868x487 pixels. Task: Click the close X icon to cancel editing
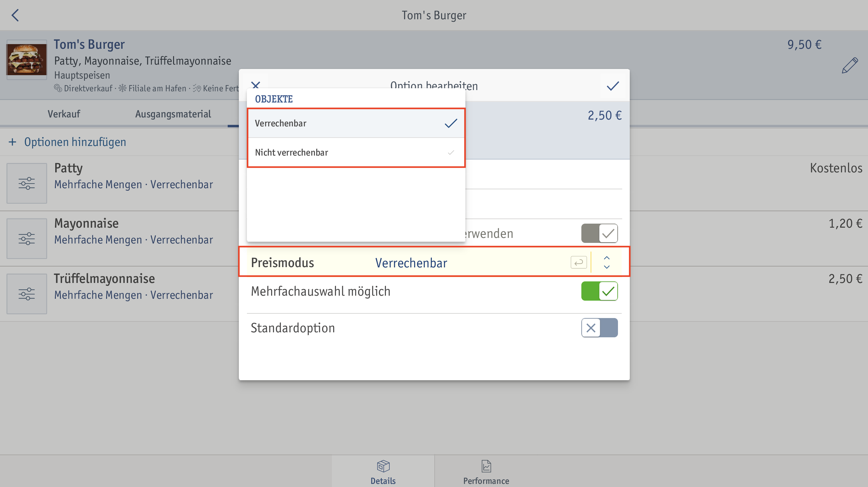pyautogui.click(x=256, y=85)
